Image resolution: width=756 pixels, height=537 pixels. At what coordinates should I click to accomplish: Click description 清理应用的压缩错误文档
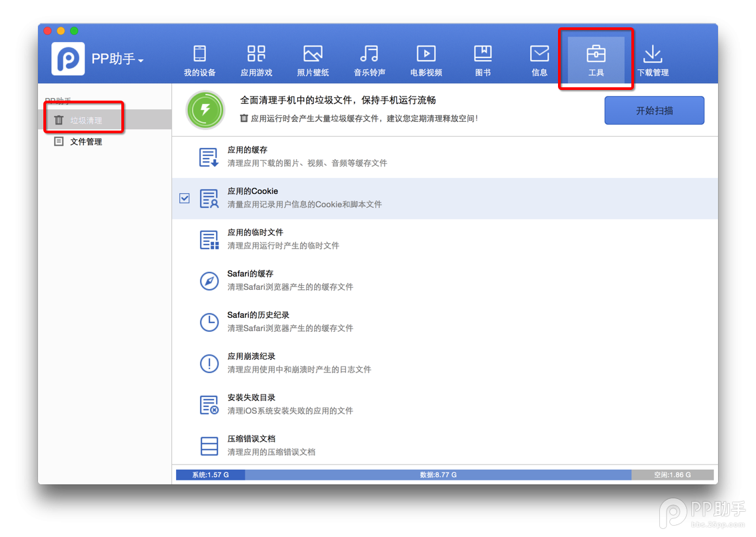pos(271,452)
